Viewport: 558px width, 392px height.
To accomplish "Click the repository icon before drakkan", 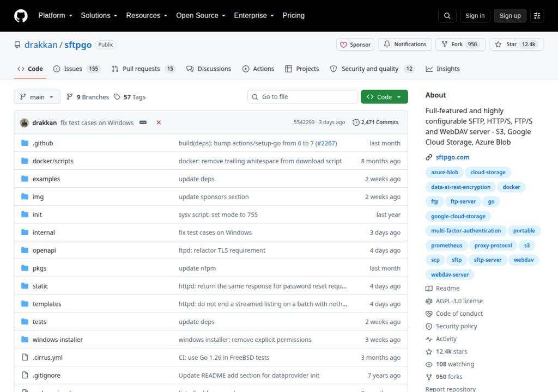I will tap(17, 45).
